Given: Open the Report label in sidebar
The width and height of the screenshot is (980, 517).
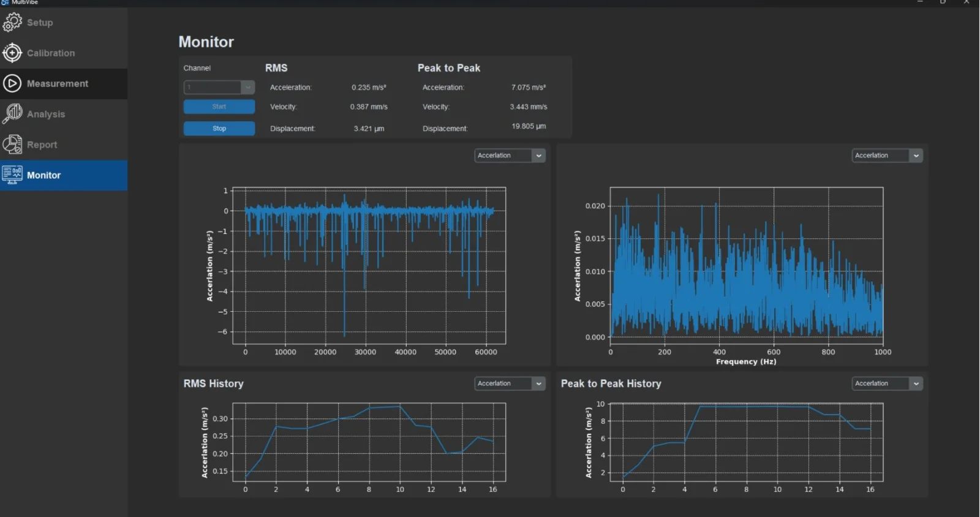Looking at the screenshot, I should (x=42, y=145).
